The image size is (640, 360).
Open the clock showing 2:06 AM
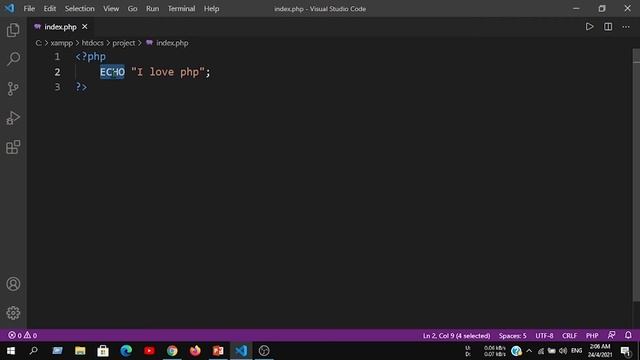pyautogui.click(x=600, y=351)
